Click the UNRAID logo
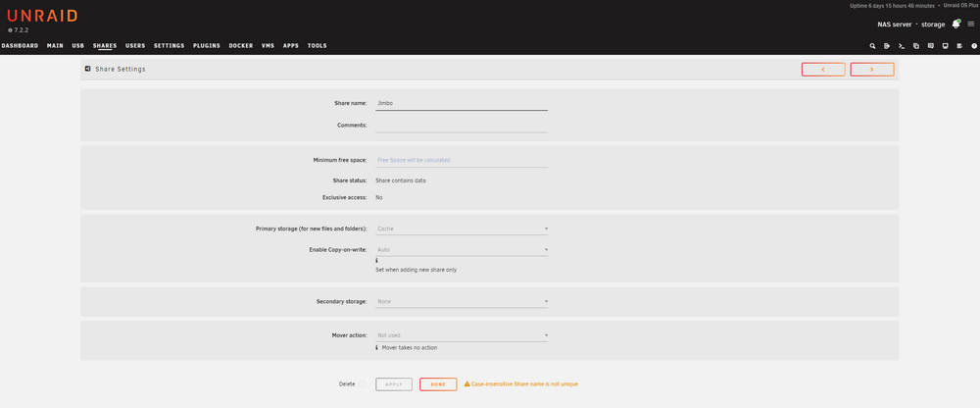The width and height of the screenshot is (980, 408). pyautogui.click(x=42, y=16)
